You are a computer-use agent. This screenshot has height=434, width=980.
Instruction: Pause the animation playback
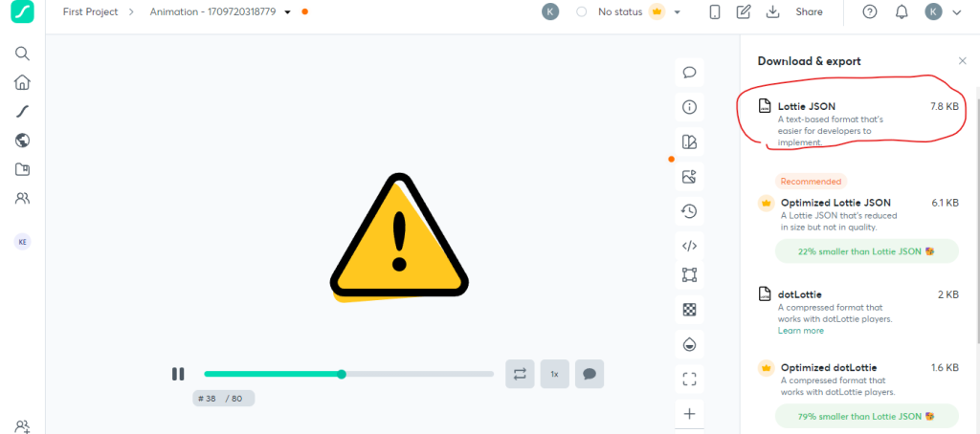coord(178,374)
